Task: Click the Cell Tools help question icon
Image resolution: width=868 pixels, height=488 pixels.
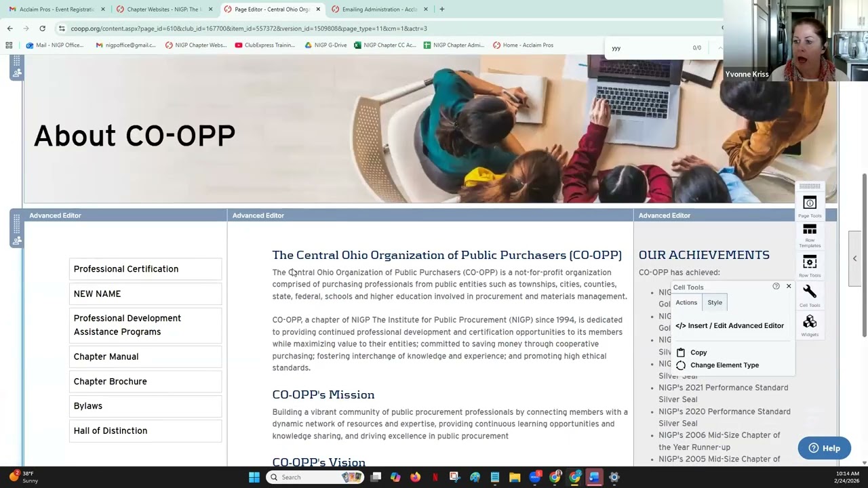Action: (x=776, y=286)
